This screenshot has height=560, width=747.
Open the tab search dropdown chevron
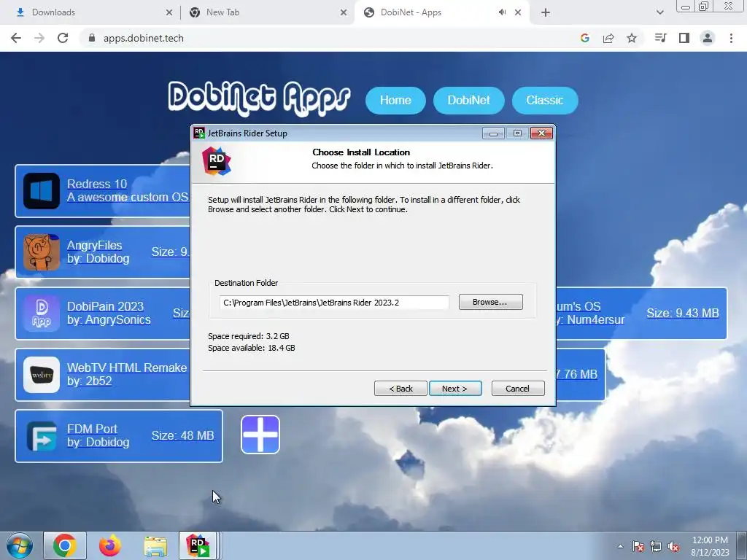(659, 12)
